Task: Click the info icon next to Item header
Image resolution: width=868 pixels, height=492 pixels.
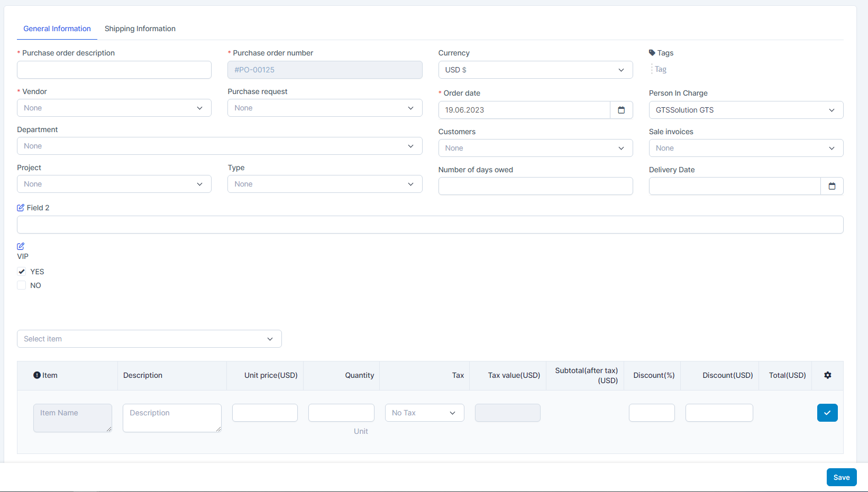Action: coord(37,375)
